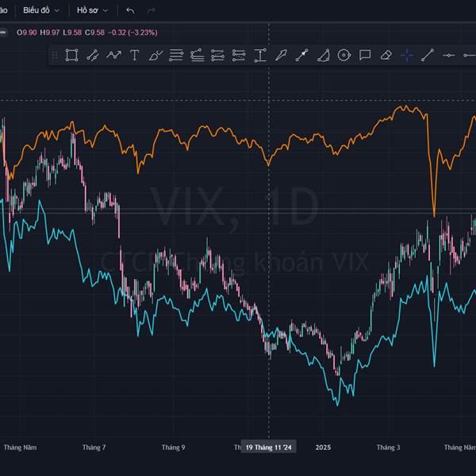Select the zigzag Path arrow tool

click(x=113, y=56)
